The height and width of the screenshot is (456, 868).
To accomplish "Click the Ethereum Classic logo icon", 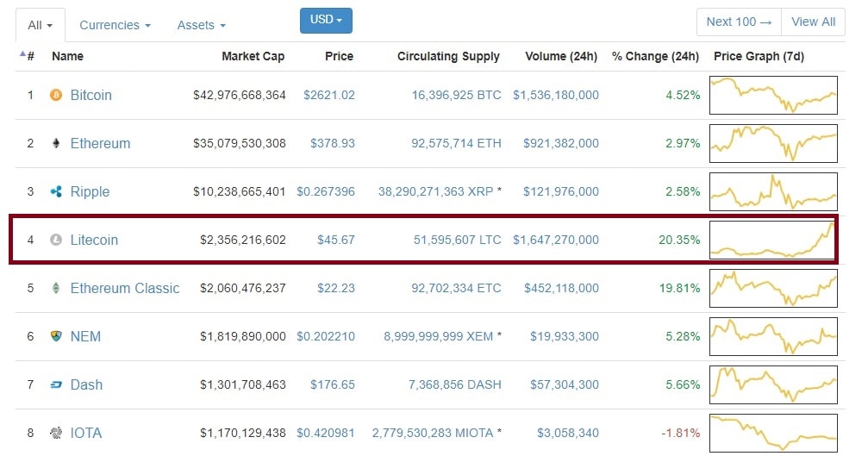I will click(57, 288).
